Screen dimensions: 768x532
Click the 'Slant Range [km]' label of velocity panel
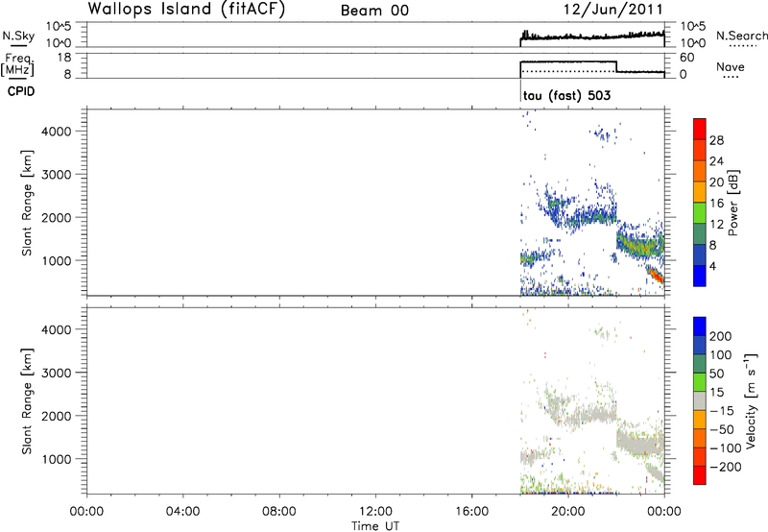[x=27, y=400]
